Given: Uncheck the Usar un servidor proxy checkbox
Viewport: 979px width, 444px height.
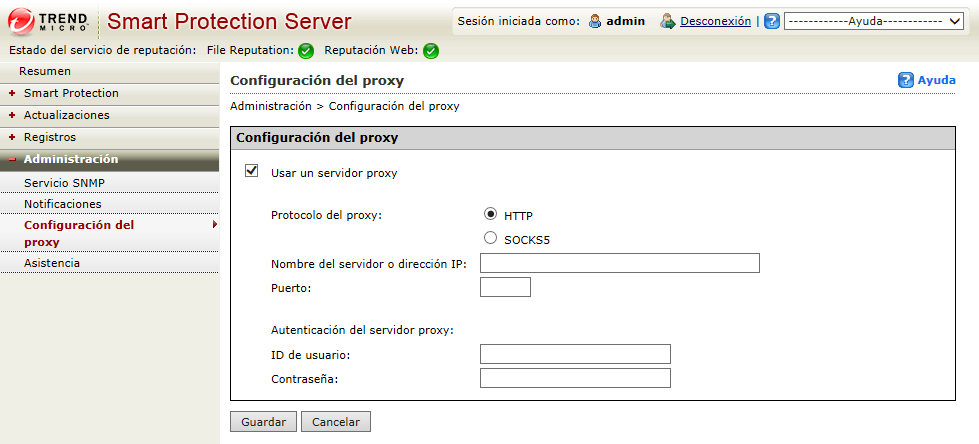Looking at the screenshot, I should tap(252, 172).
